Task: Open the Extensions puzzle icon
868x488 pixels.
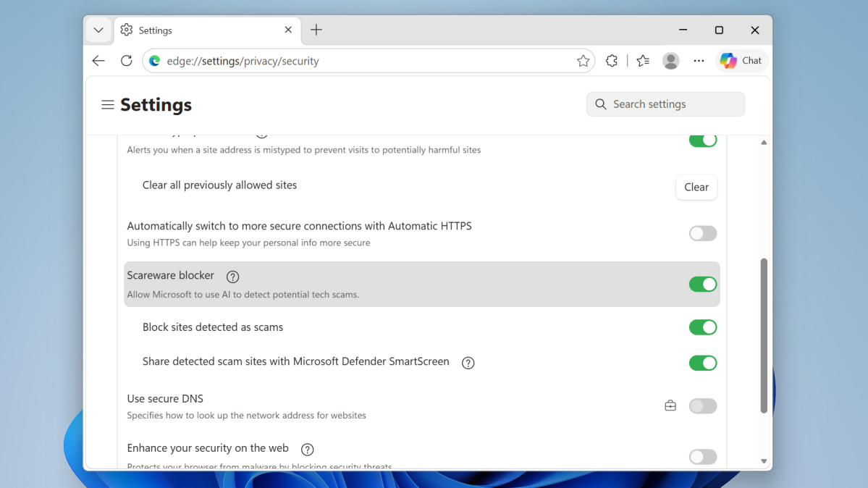Action: coord(612,61)
